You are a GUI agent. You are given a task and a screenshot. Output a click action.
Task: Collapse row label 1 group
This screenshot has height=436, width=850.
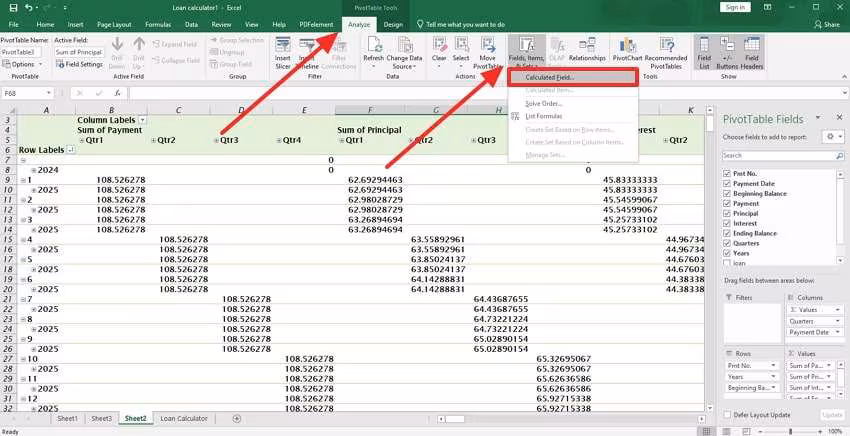[x=23, y=180]
